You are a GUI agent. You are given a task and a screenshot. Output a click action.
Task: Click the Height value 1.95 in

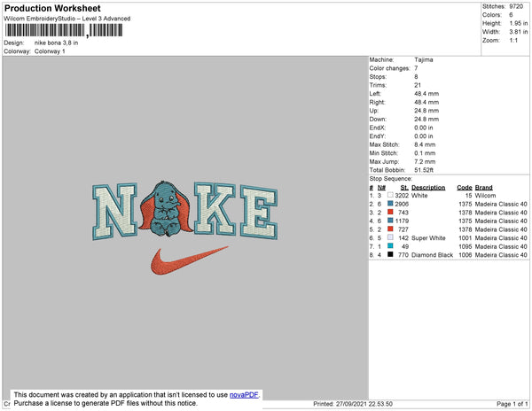tap(519, 23)
